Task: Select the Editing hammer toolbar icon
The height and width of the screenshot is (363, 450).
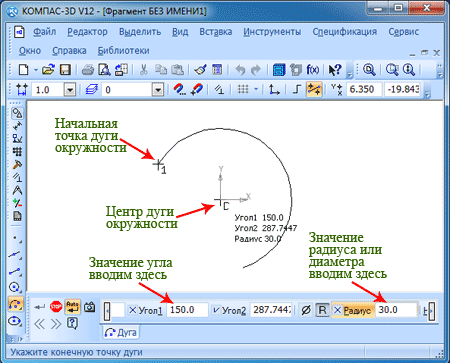Action: coord(17,164)
